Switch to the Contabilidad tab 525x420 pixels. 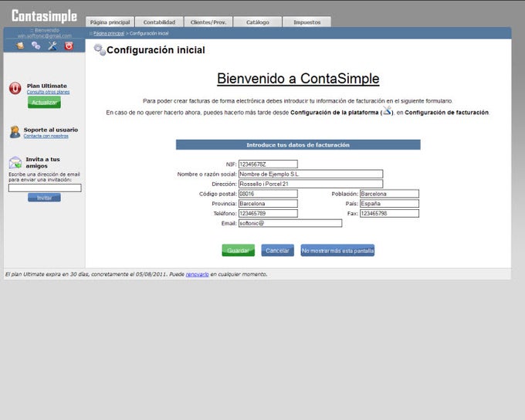click(159, 22)
